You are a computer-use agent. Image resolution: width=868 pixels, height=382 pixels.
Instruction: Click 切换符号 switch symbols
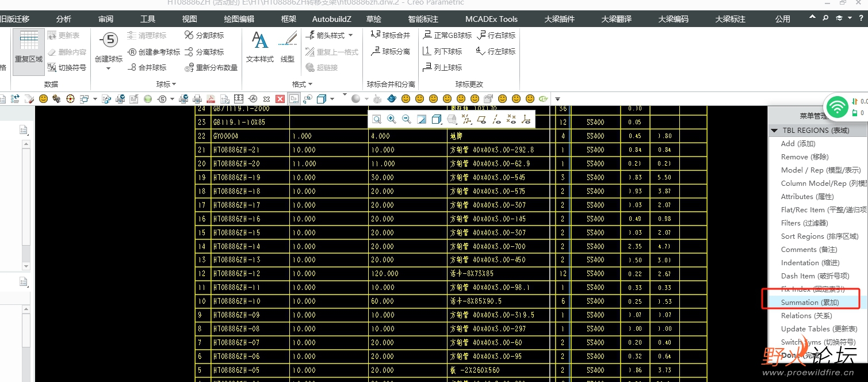(66, 68)
